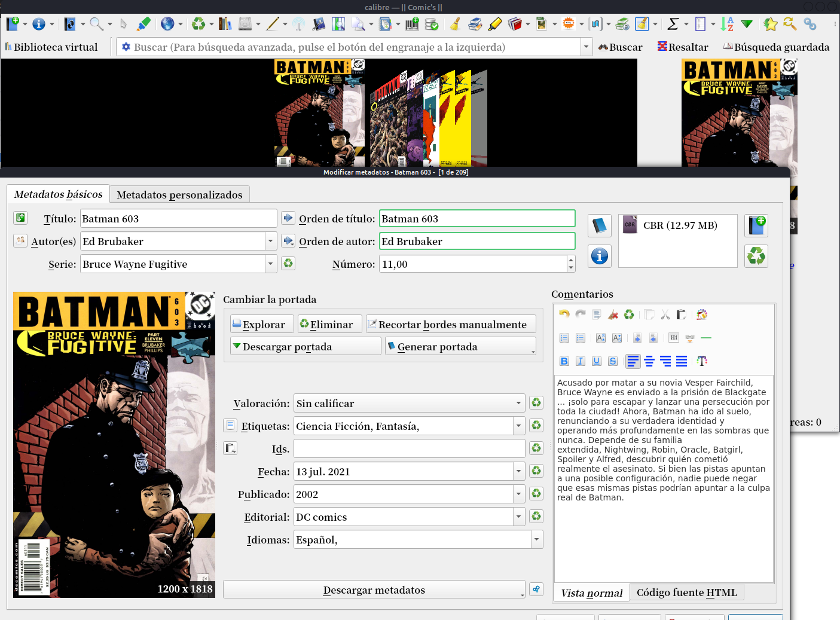Expand the Etiquetas dropdown arrow
This screenshot has width=840, height=620.
tap(518, 426)
